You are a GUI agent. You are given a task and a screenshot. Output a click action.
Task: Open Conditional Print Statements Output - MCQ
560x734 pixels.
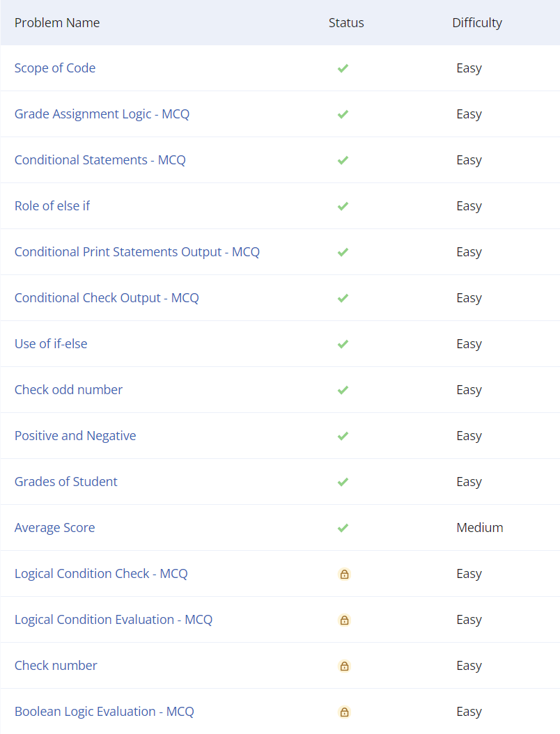(137, 252)
